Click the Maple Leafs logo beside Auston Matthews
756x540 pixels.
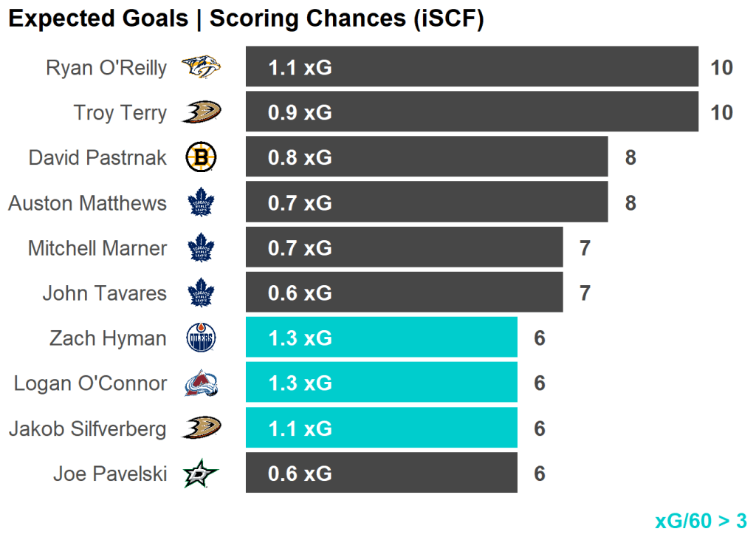point(201,203)
